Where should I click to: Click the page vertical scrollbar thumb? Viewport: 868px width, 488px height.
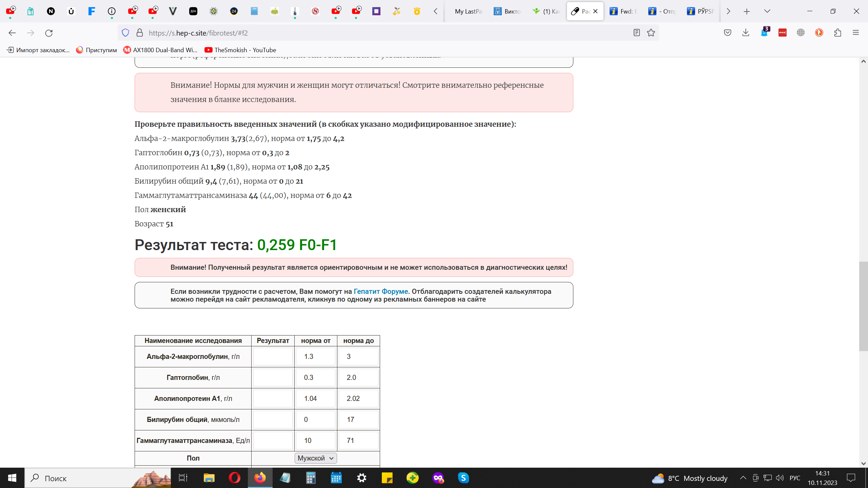click(863, 306)
